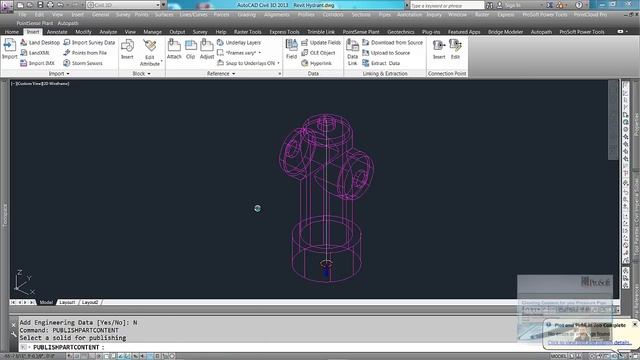Viewport: 640px width, 360px height.
Task: Click the Upload to Source tool
Action: tap(386, 53)
